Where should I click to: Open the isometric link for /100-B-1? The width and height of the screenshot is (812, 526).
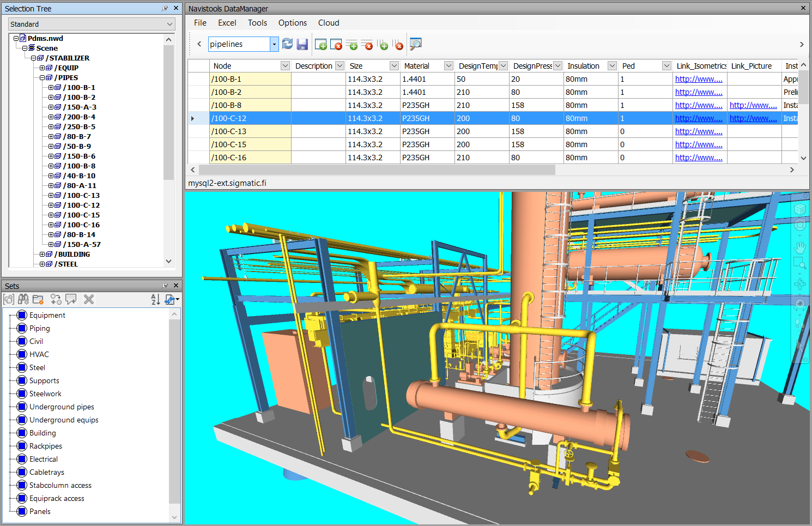(698, 79)
